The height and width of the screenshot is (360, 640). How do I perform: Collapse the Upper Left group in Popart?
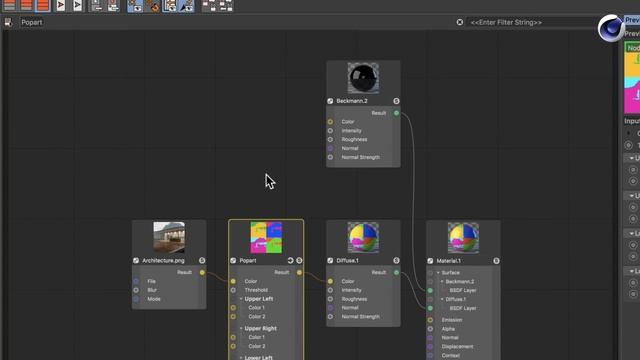coord(241,299)
